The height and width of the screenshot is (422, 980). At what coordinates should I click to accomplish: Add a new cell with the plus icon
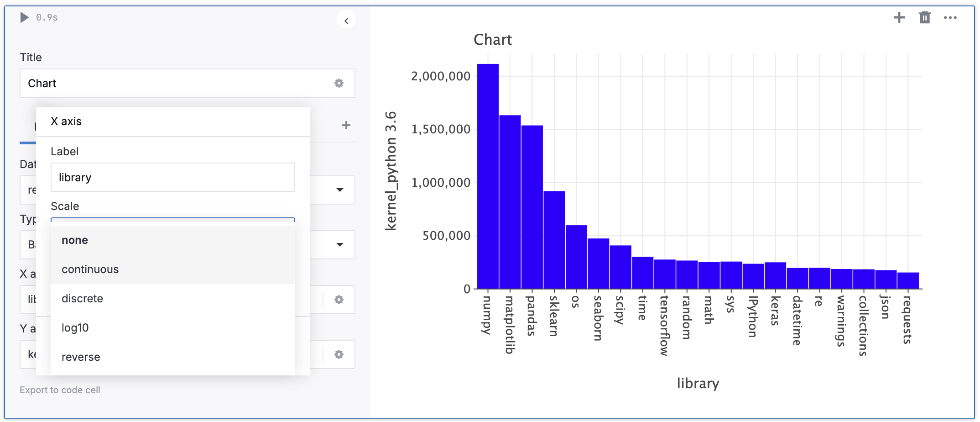899,18
